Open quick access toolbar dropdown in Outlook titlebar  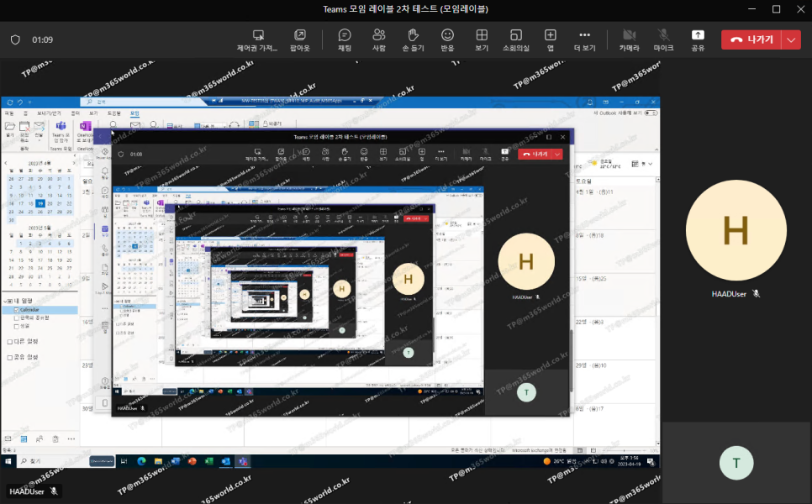[x=30, y=102]
